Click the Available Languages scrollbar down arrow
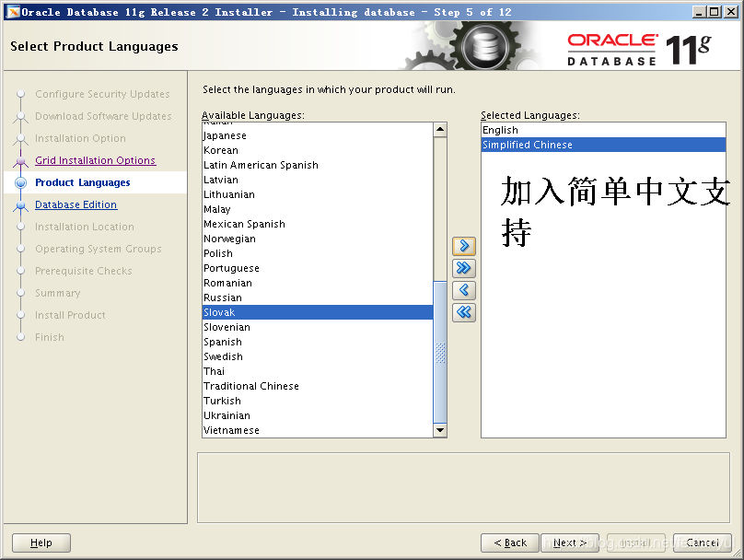 click(x=440, y=430)
